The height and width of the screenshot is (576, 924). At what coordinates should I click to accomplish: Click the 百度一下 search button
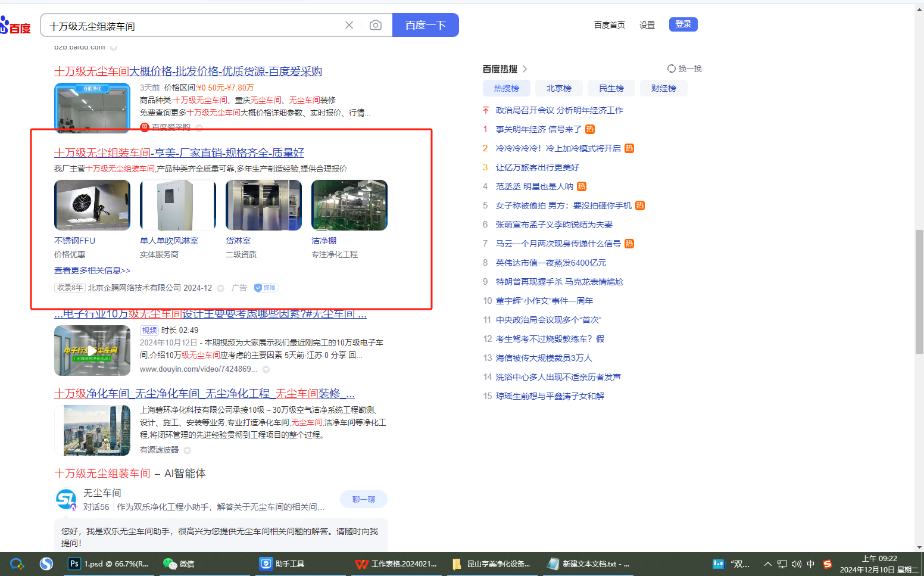pos(425,25)
